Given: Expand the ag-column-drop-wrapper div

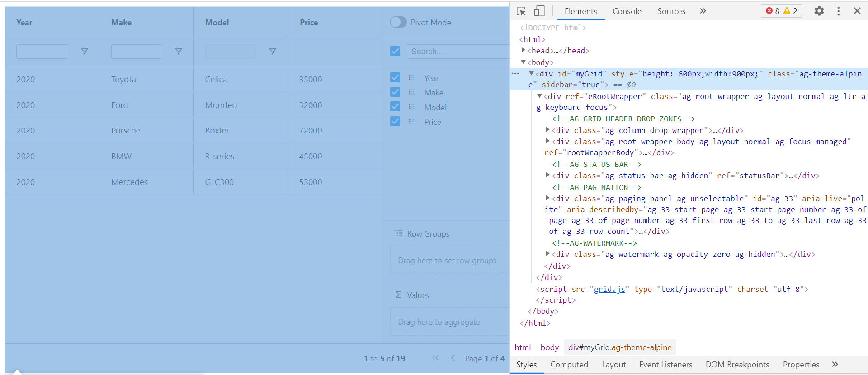Looking at the screenshot, I should point(547,130).
